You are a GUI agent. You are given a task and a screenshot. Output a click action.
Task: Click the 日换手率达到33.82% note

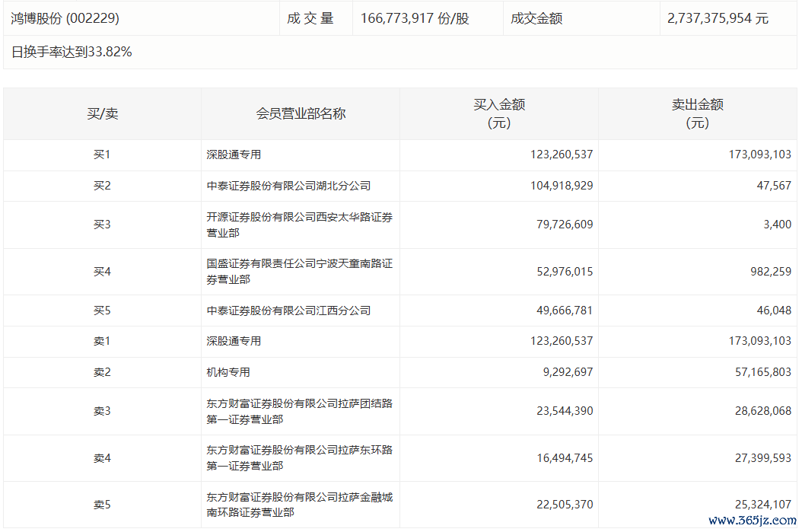pos(72,52)
